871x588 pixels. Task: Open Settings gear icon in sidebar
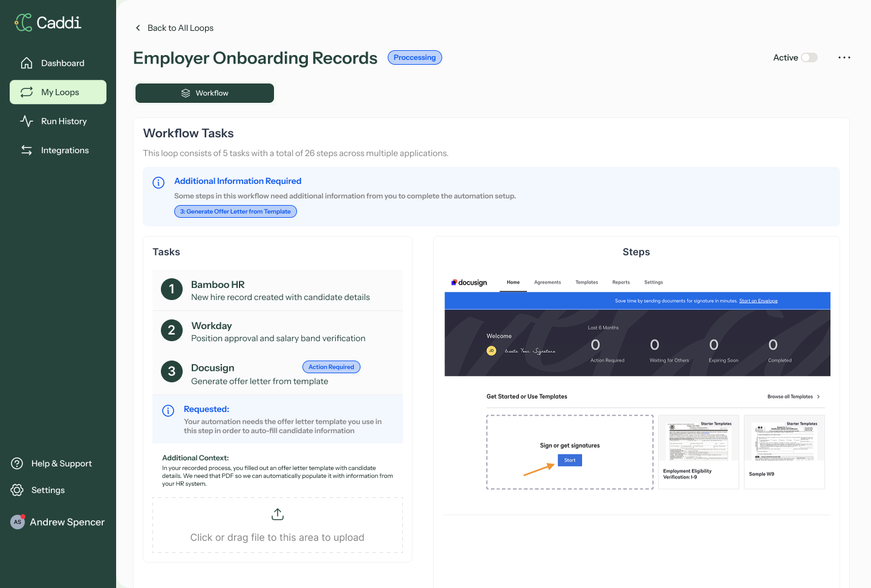pos(17,490)
